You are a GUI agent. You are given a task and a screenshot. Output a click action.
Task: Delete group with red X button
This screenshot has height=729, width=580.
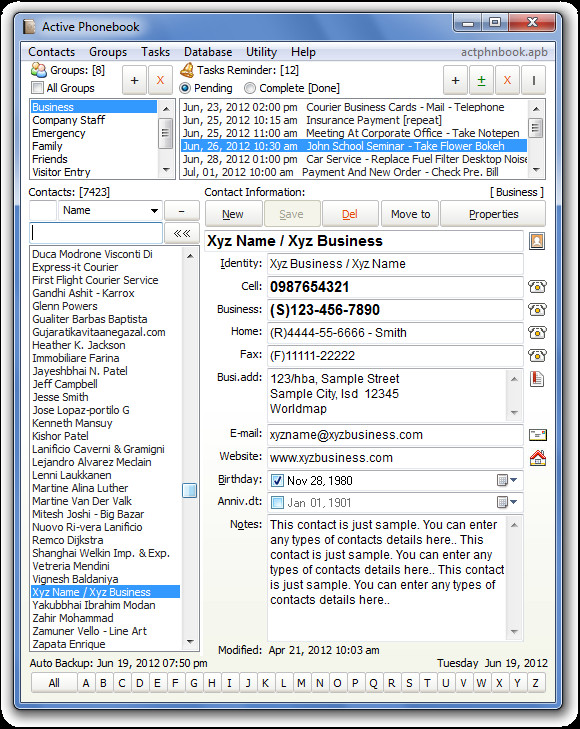(x=160, y=80)
